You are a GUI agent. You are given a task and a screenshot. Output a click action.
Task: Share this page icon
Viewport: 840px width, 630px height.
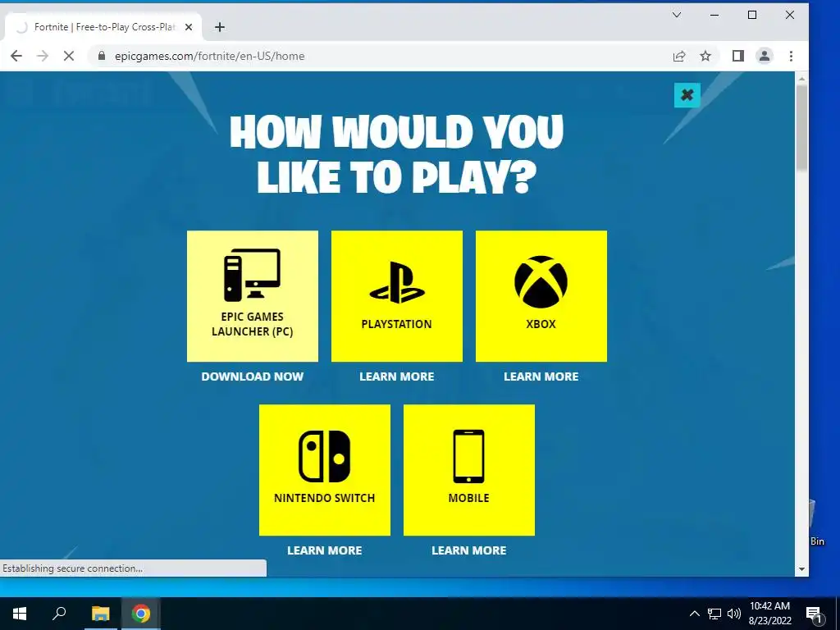(x=679, y=56)
